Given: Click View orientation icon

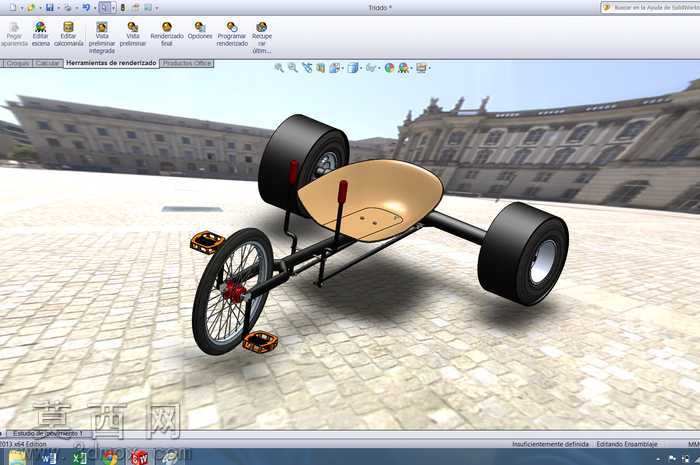Looking at the screenshot, I should pos(334,68).
